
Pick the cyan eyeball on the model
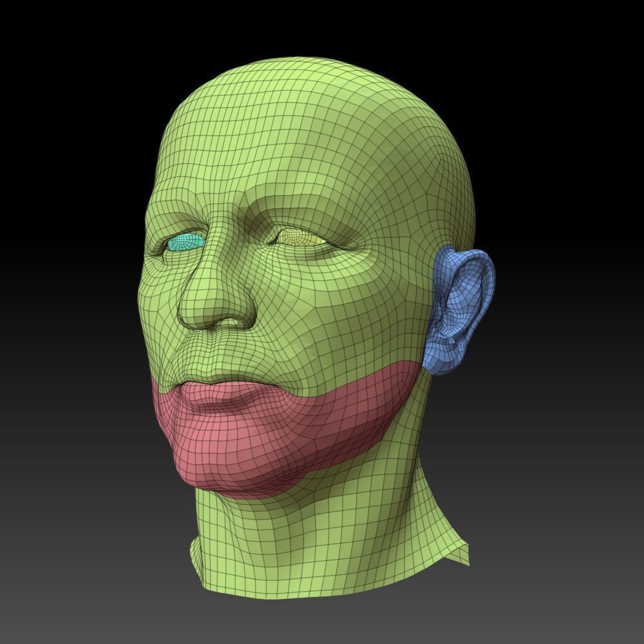click(185, 242)
